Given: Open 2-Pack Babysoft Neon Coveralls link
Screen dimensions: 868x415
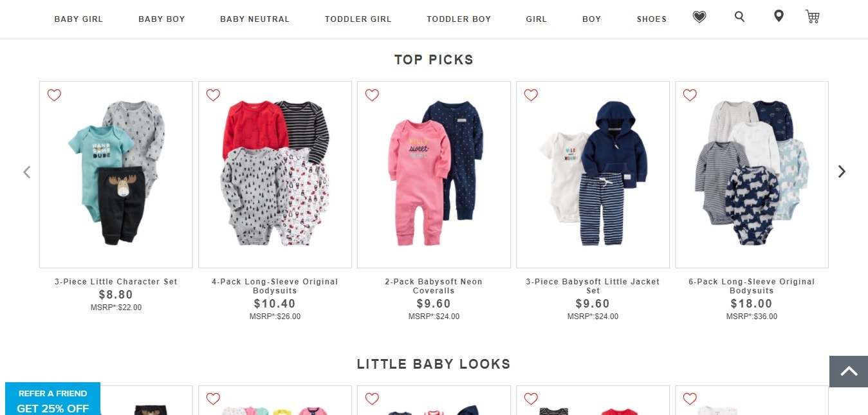Looking at the screenshot, I should [434, 286].
